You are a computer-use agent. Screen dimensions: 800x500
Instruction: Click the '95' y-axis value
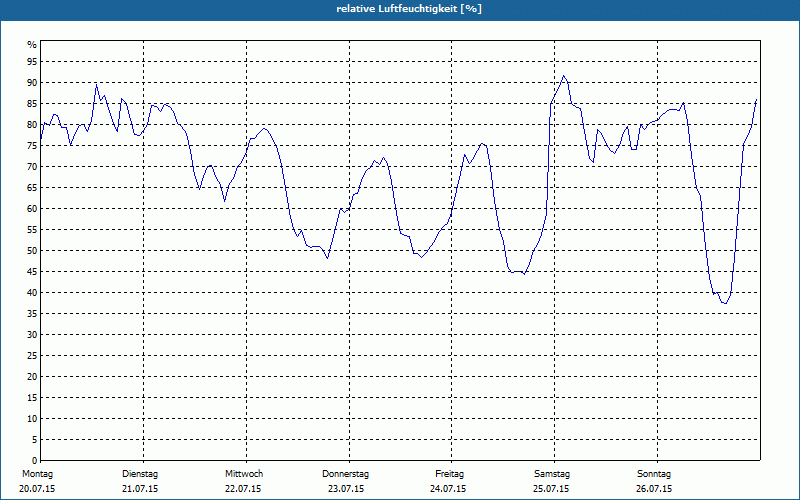(32, 62)
